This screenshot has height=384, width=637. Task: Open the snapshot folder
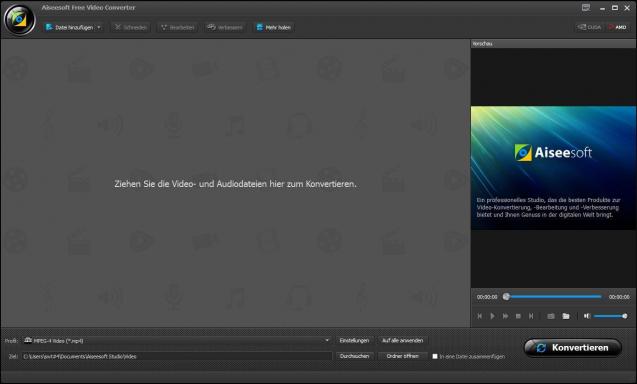point(566,316)
